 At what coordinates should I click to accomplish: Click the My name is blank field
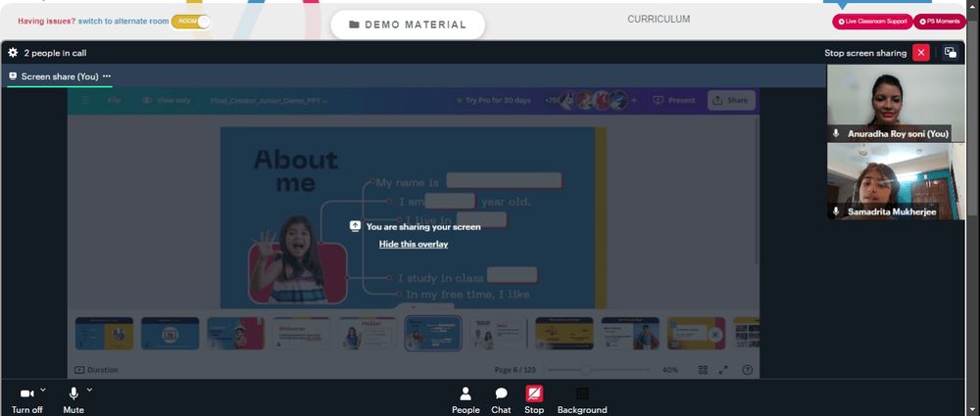[x=504, y=181]
